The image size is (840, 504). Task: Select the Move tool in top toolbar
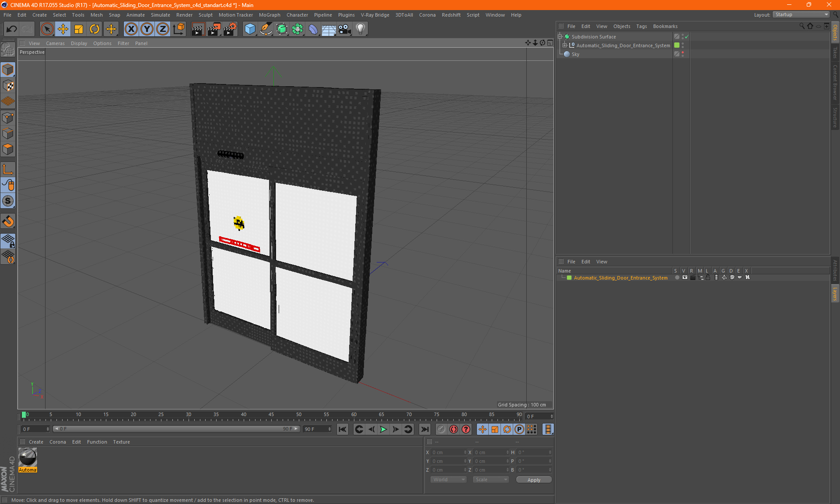pyautogui.click(x=63, y=29)
